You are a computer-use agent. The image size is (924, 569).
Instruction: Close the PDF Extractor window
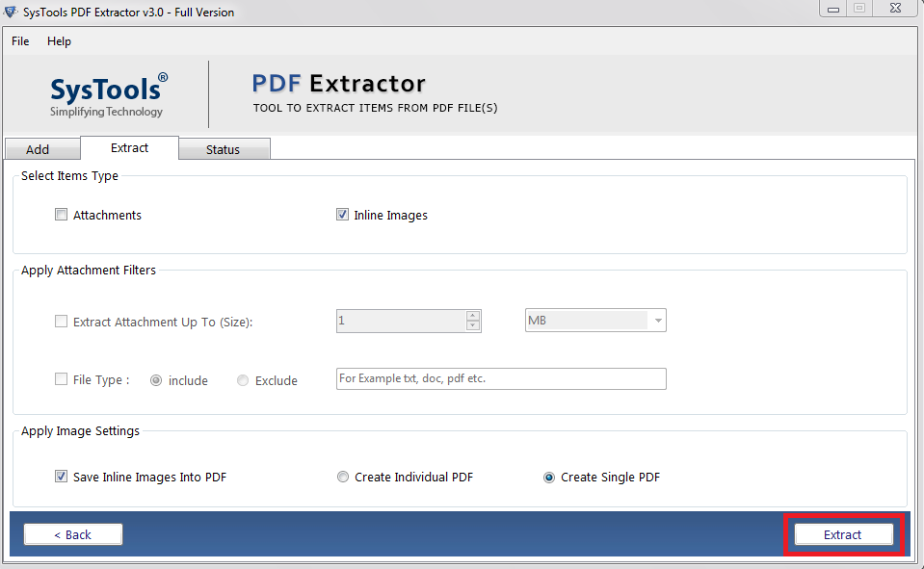[896, 9]
